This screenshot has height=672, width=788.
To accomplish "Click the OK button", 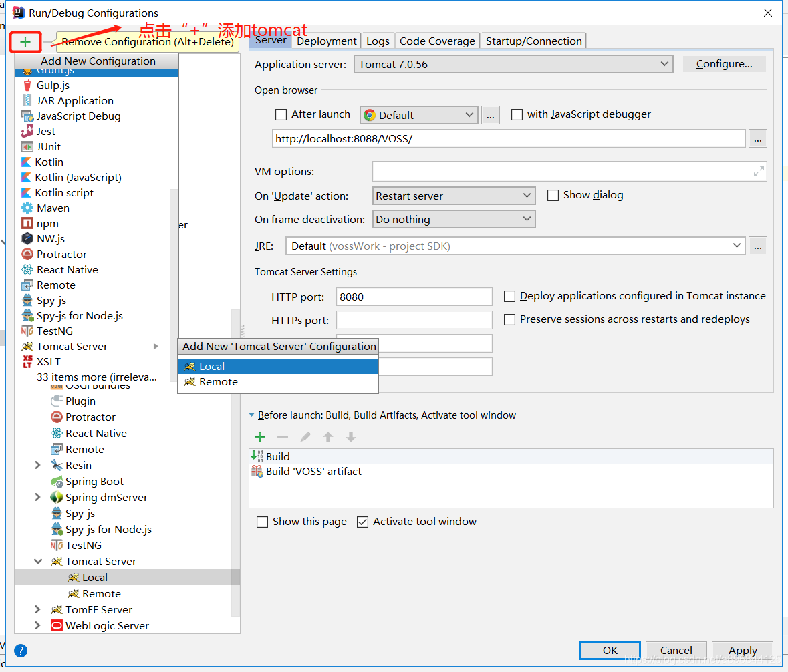I will pos(610,651).
